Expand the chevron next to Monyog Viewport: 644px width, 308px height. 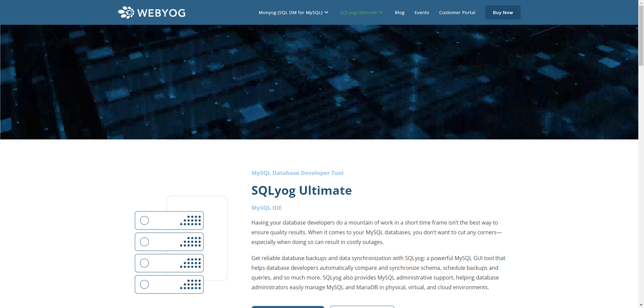(326, 12)
